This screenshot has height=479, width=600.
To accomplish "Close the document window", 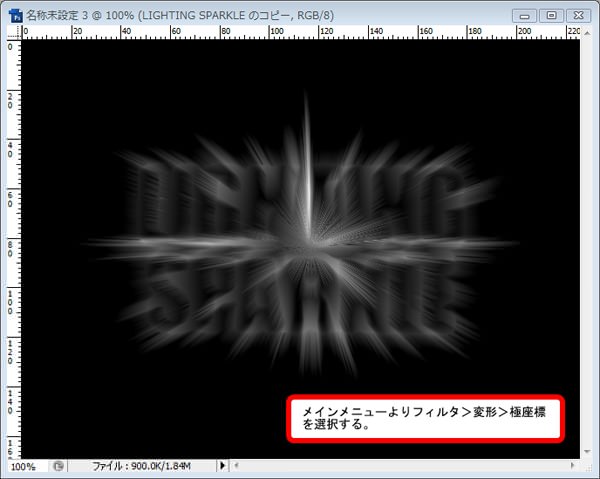I will [x=579, y=16].
